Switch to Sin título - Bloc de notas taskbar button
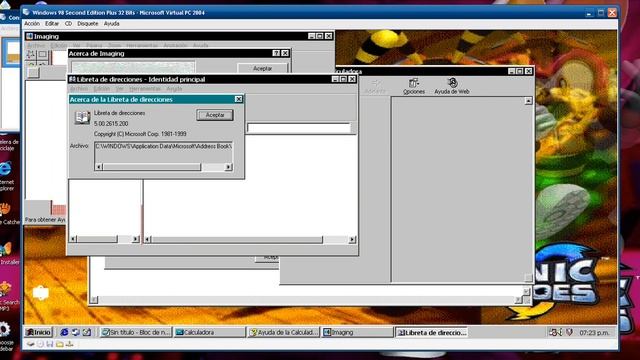640x360 pixels. point(136,332)
